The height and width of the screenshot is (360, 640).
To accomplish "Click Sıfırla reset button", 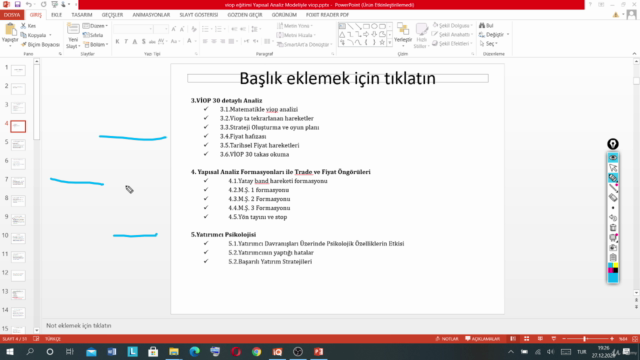I will click(x=93, y=35).
